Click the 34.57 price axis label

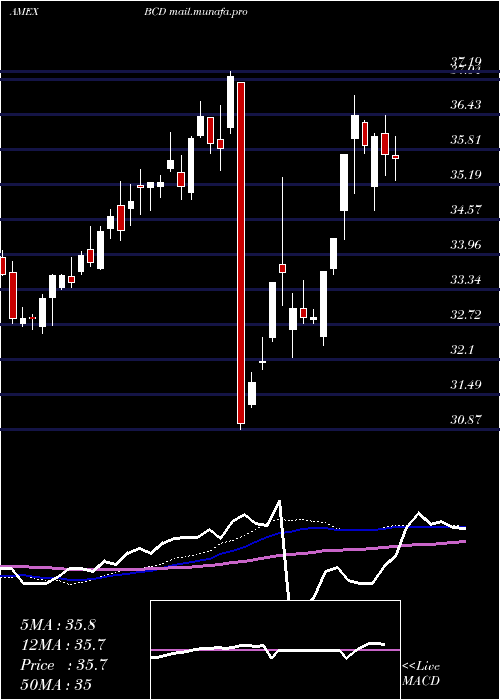tap(466, 209)
